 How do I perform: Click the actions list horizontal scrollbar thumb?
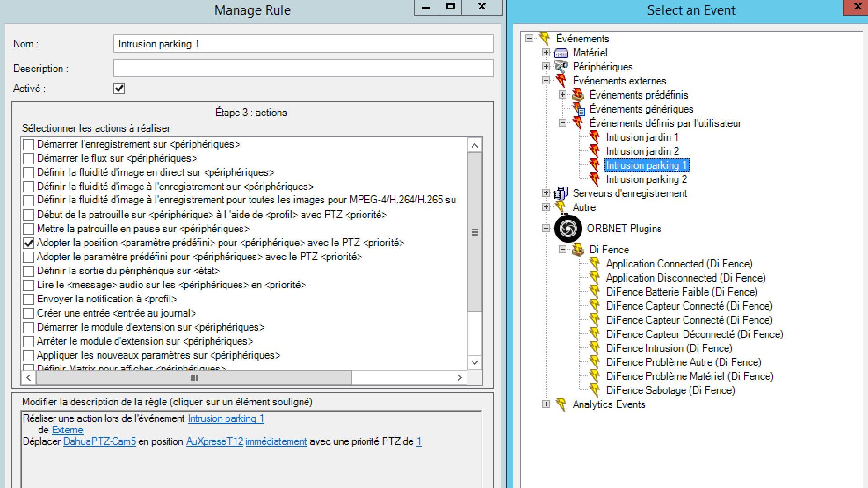coord(194,378)
